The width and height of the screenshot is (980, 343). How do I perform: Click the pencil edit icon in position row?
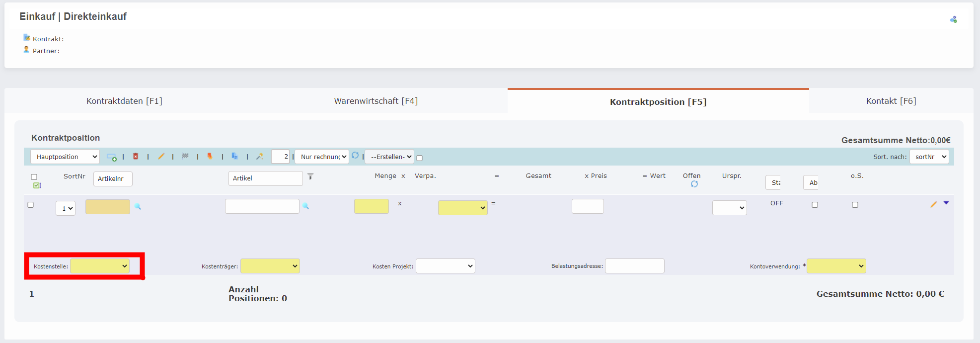coord(933,204)
